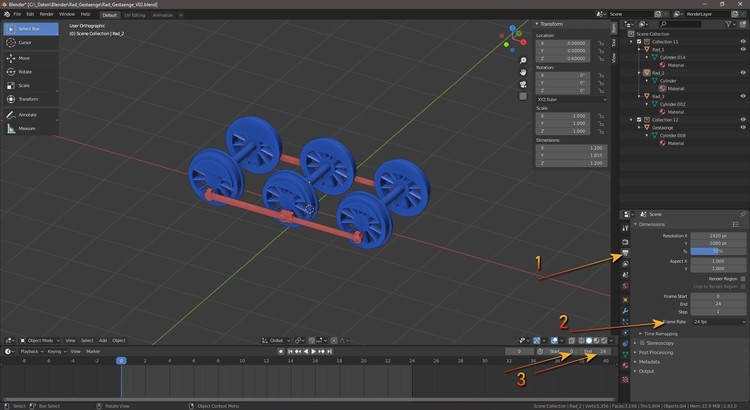Click the Marker menu in timeline

[93, 352]
